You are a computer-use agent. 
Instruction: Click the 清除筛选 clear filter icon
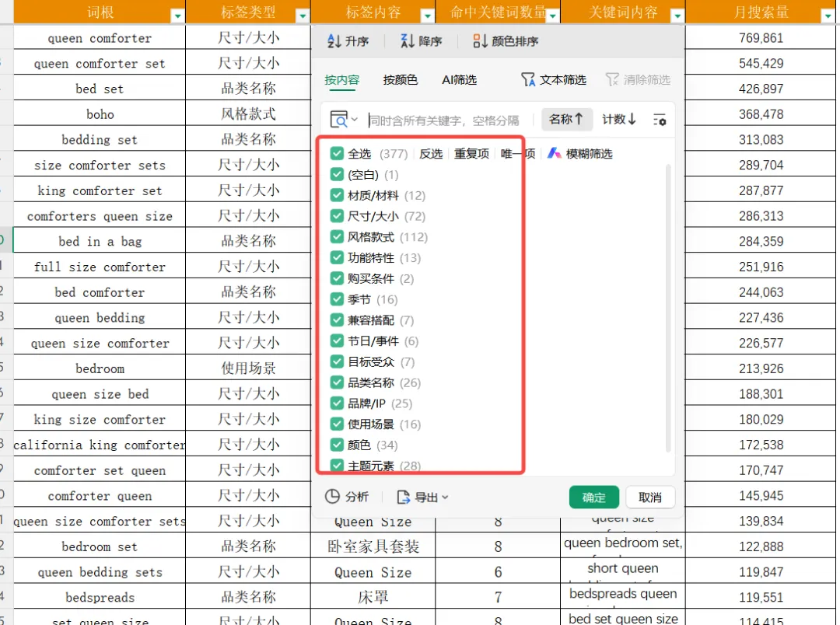click(x=612, y=80)
